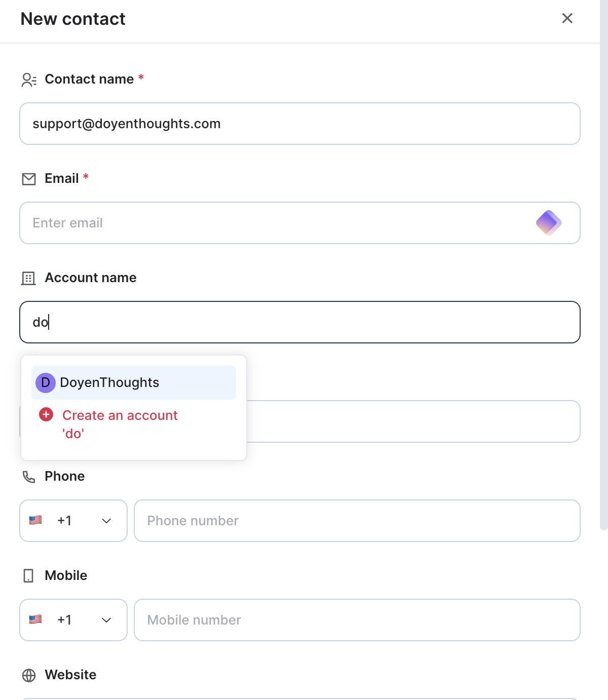This screenshot has width=608, height=700.
Task: Click into the Enter email field
Action: [300, 223]
